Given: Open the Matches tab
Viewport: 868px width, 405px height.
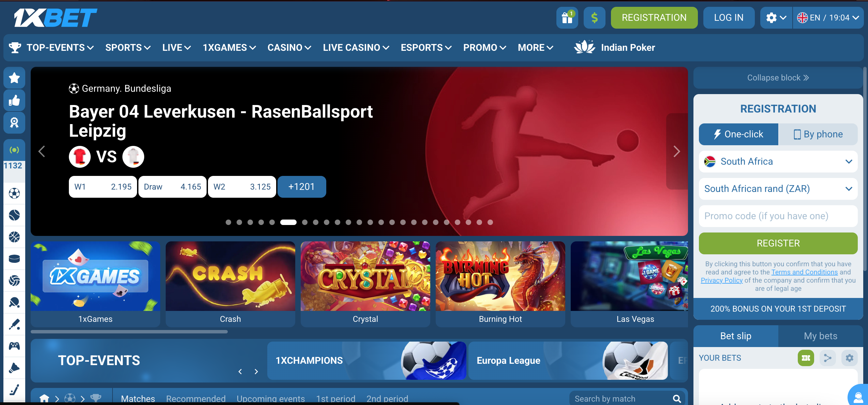Looking at the screenshot, I should tap(138, 399).
